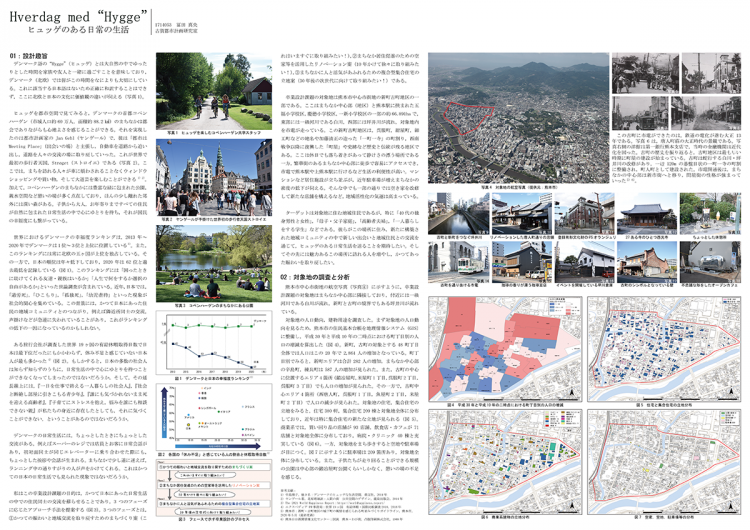Open the Strøget pedestrian square photo with spire

[x=214, y=177]
